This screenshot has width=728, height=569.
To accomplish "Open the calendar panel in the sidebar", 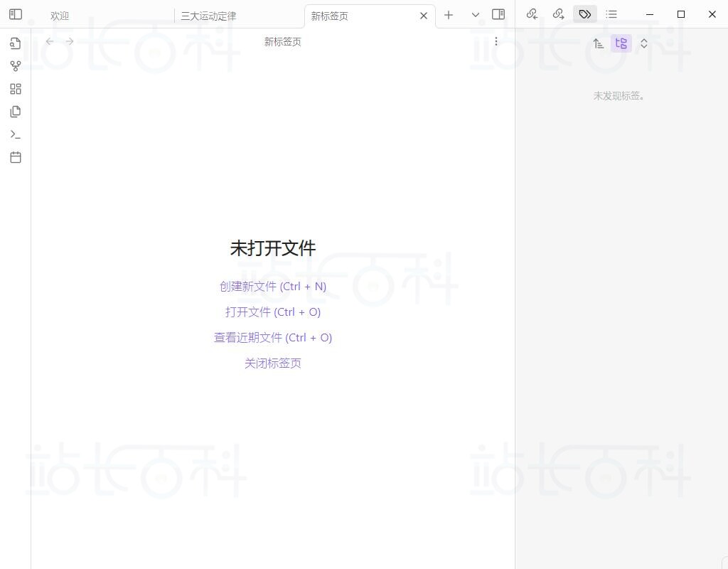I will coord(15,157).
